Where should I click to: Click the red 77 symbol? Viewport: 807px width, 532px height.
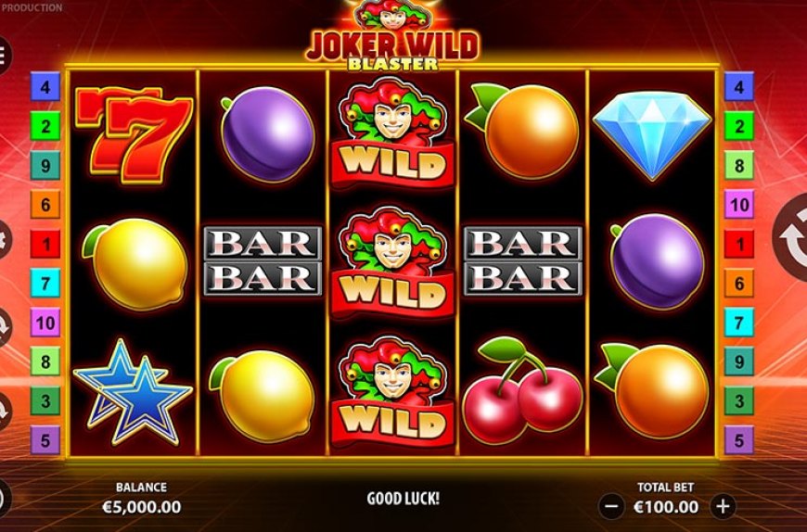[x=134, y=134]
